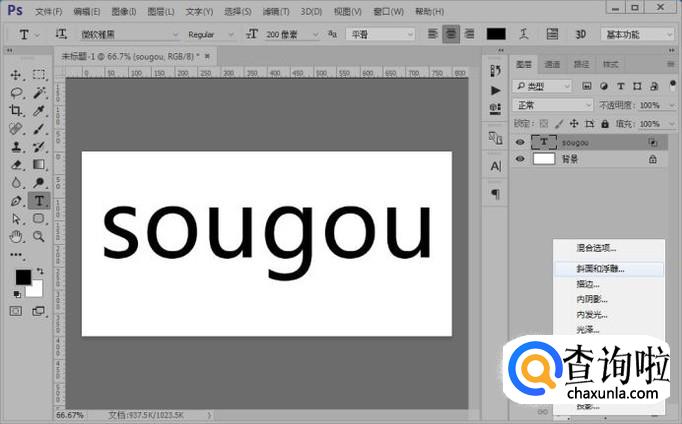
Task: Close the untitled document tab
Action: click(207, 56)
